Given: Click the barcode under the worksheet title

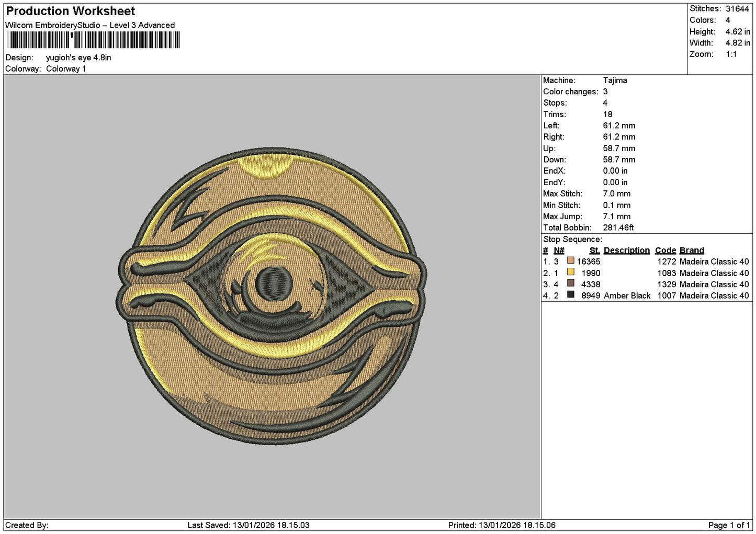Looking at the screenshot, I should pyautogui.click(x=94, y=40).
